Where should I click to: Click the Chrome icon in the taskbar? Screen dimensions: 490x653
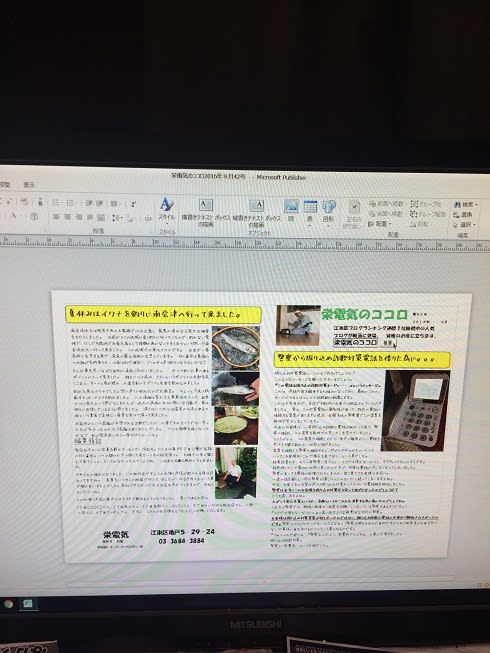(x=8, y=604)
